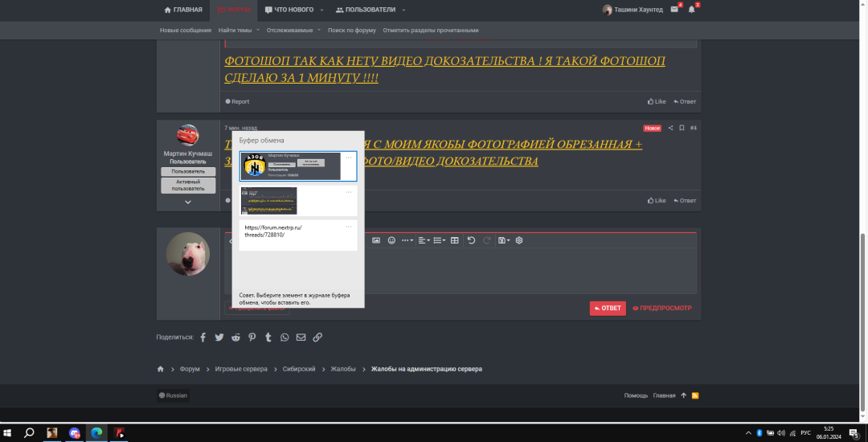Expand Мартин Кучмаш user info chevron
Viewport: 868px width, 442px height.
pos(187,203)
